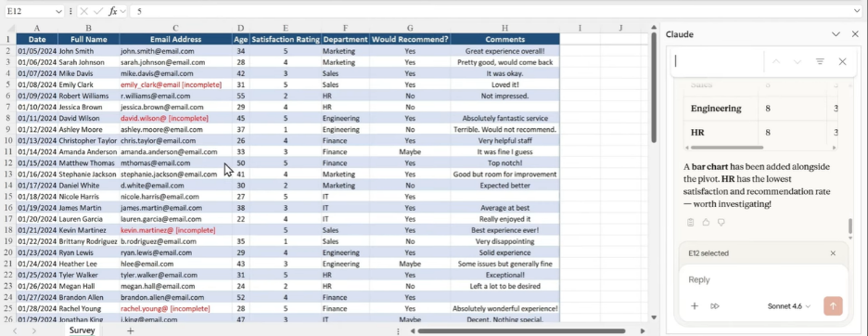This screenshot has width=868, height=336.
Task: Go to next search result arrow
Action: [x=798, y=61]
